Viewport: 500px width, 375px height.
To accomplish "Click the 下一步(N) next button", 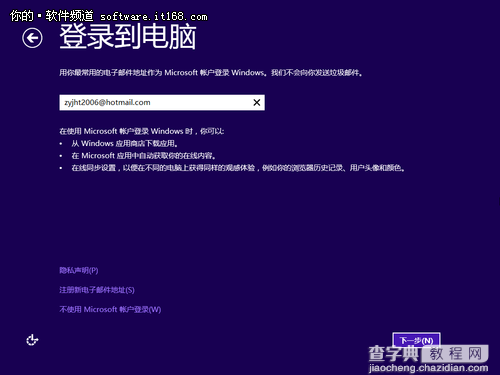I will coord(417,340).
